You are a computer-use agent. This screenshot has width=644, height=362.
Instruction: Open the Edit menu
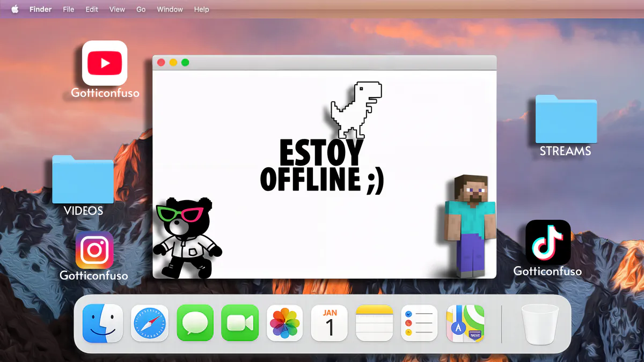click(x=92, y=9)
